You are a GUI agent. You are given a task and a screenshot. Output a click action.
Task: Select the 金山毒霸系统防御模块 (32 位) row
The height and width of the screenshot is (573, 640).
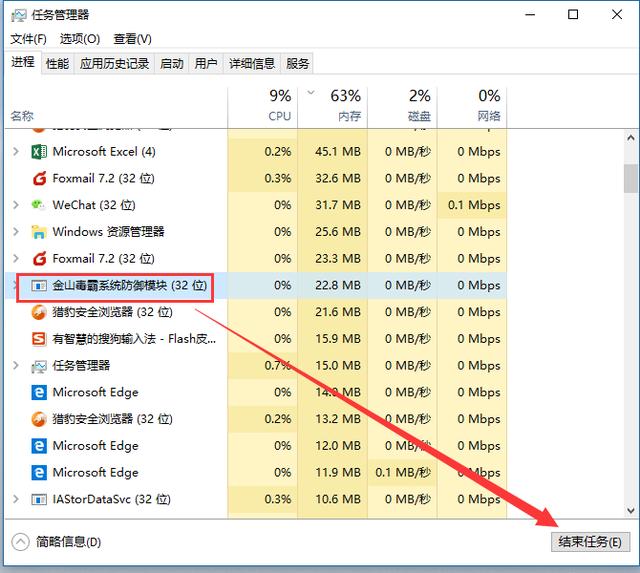256,285
